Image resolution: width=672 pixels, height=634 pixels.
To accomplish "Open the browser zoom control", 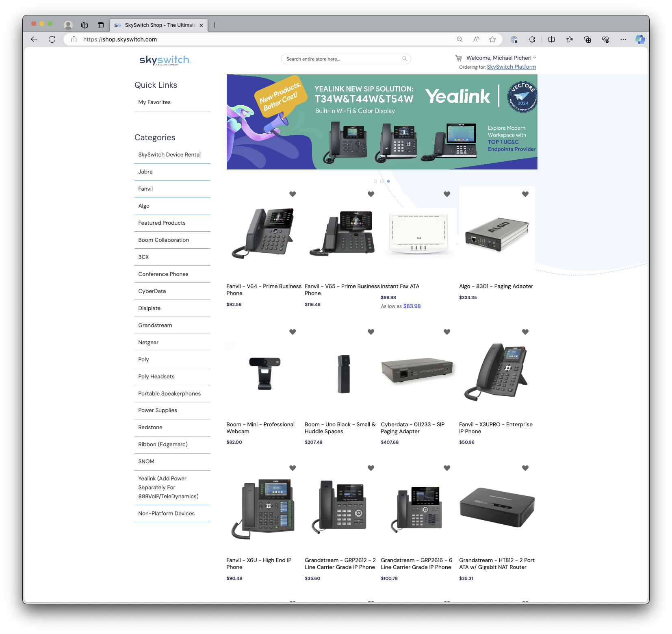I will [460, 39].
